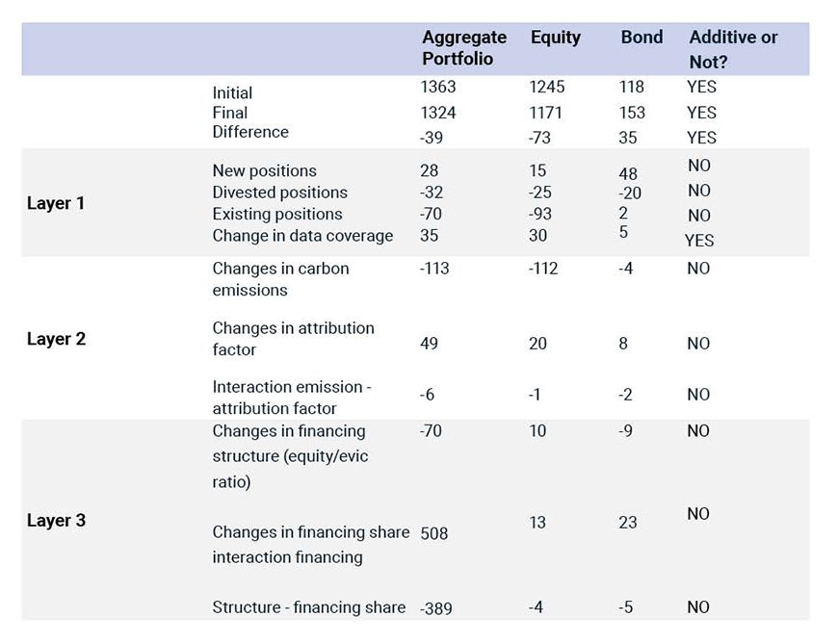The width and height of the screenshot is (838, 644).
Task: Click the New positions row label
Action: 264,171
